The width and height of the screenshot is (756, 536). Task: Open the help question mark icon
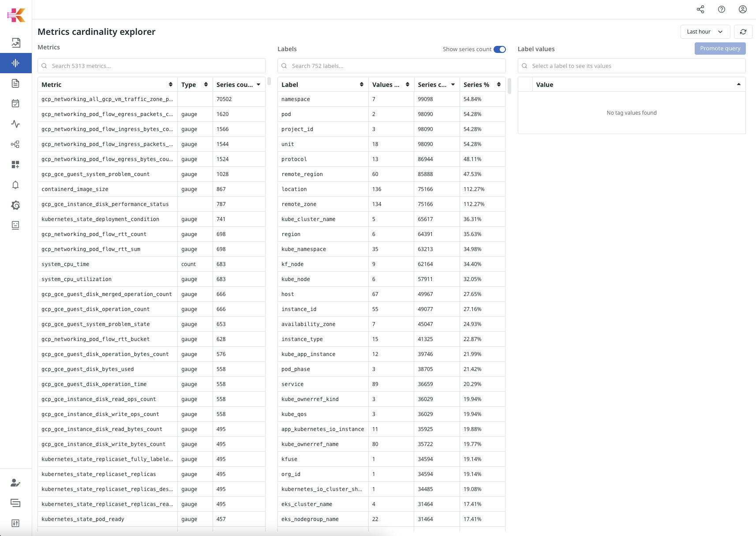[721, 9]
